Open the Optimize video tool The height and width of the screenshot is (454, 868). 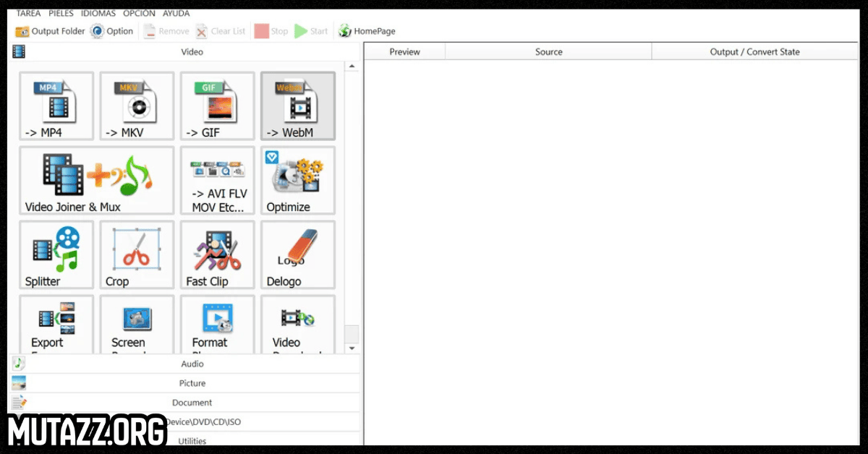tap(297, 180)
